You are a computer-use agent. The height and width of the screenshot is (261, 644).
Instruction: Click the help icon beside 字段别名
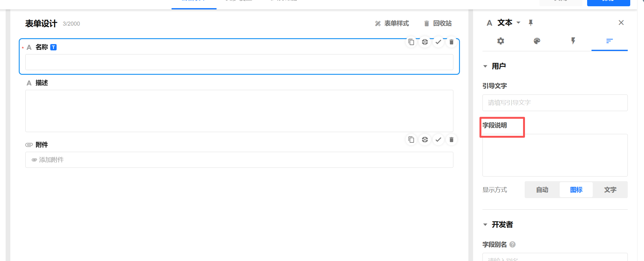[512, 244]
